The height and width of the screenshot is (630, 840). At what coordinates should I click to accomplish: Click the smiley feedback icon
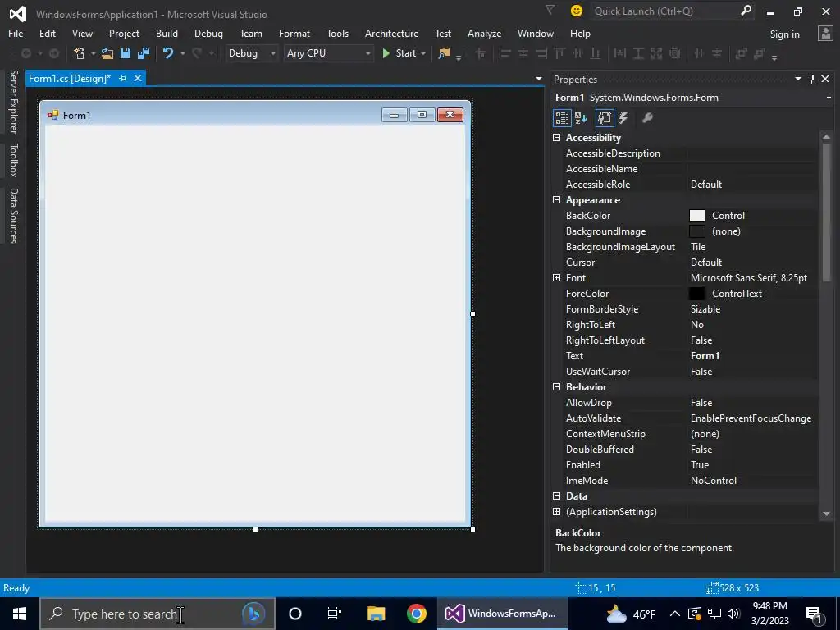(x=577, y=11)
